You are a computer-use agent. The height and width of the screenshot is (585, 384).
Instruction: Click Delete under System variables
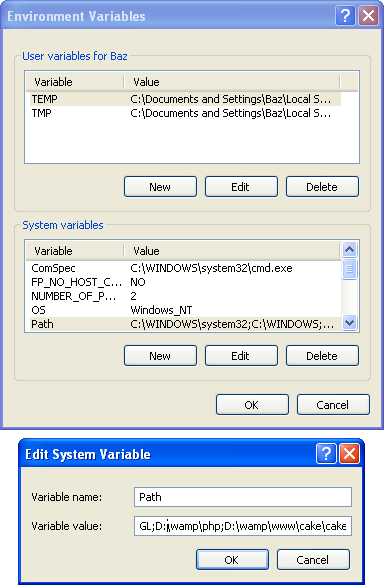(322, 356)
